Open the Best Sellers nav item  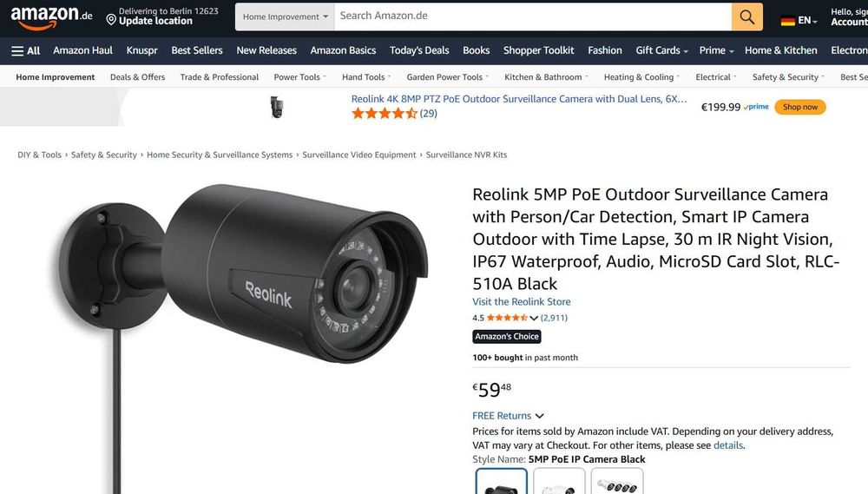coord(197,50)
